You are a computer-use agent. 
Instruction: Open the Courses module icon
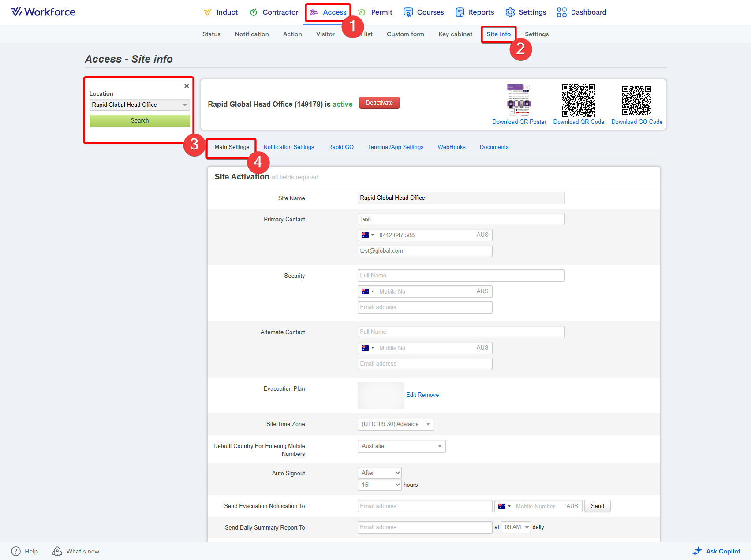coord(408,12)
